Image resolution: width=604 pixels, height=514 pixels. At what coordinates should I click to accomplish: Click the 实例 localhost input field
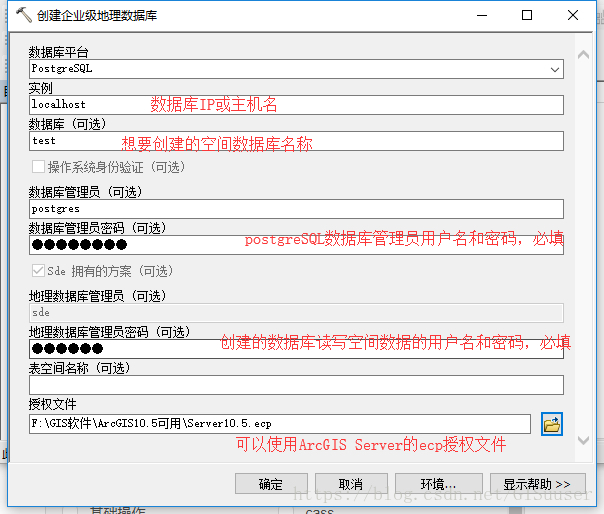pos(296,105)
